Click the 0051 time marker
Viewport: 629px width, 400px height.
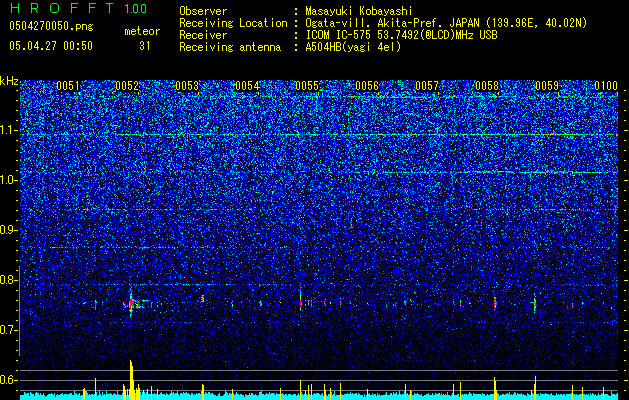coord(68,86)
